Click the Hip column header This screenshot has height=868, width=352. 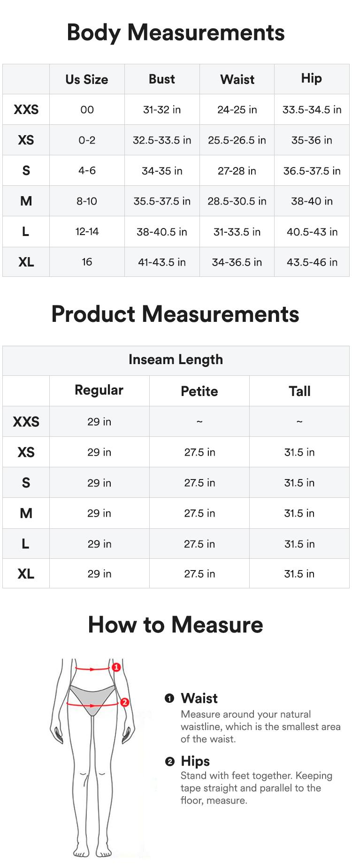click(312, 78)
